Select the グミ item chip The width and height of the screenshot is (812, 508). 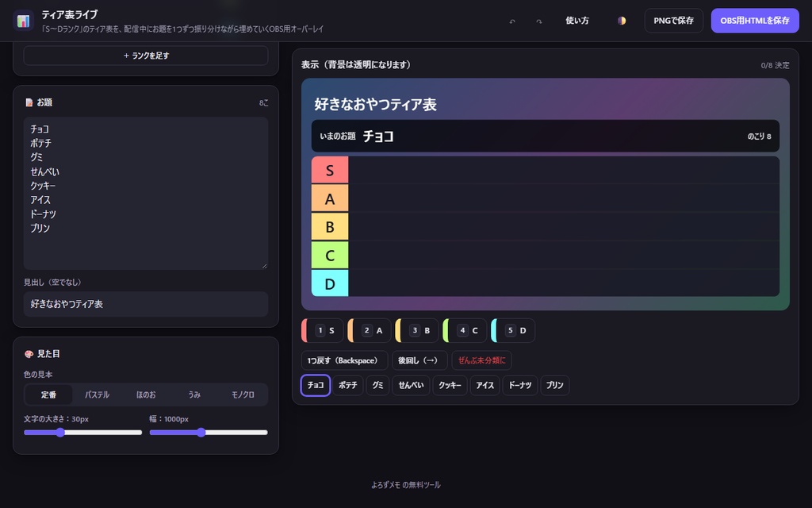[377, 385]
